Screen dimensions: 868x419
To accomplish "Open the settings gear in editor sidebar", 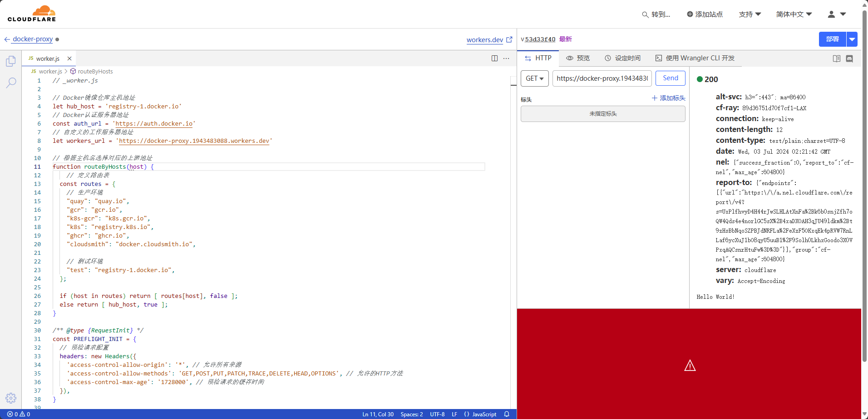I will pyautogui.click(x=11, y=398).
